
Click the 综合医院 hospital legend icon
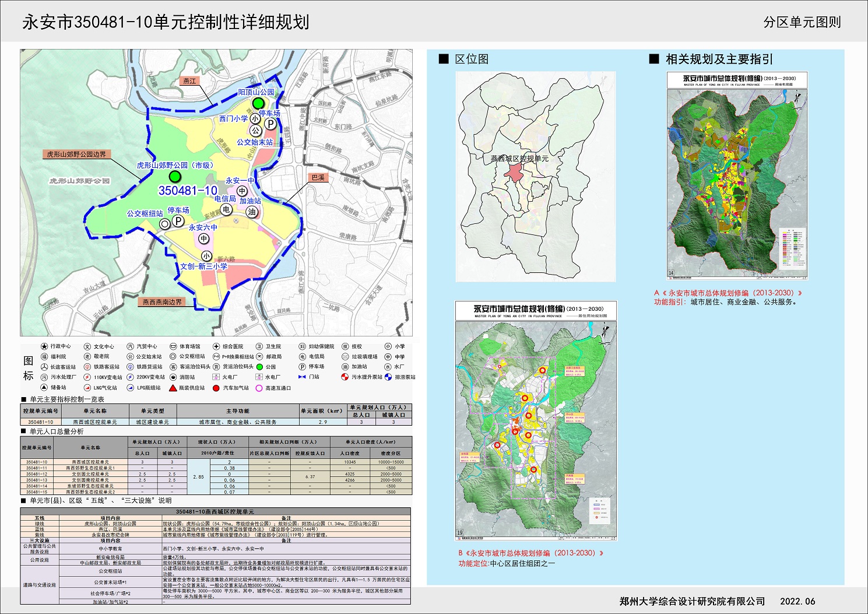[x=216, y=346]
